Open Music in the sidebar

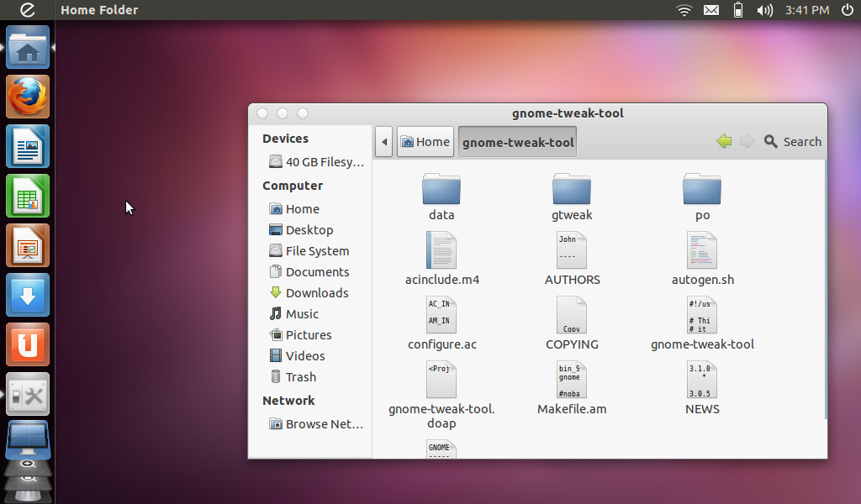coord(293,313)
